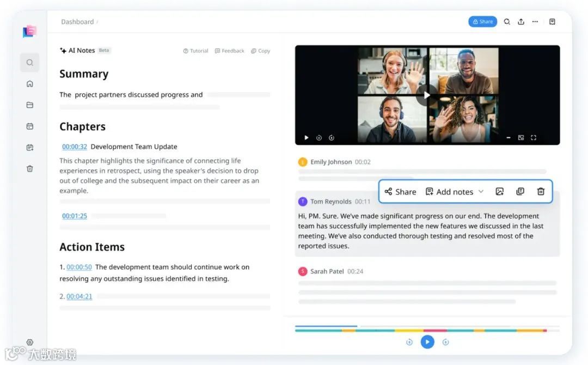Click the Summary heading

(x=84, y=74)
